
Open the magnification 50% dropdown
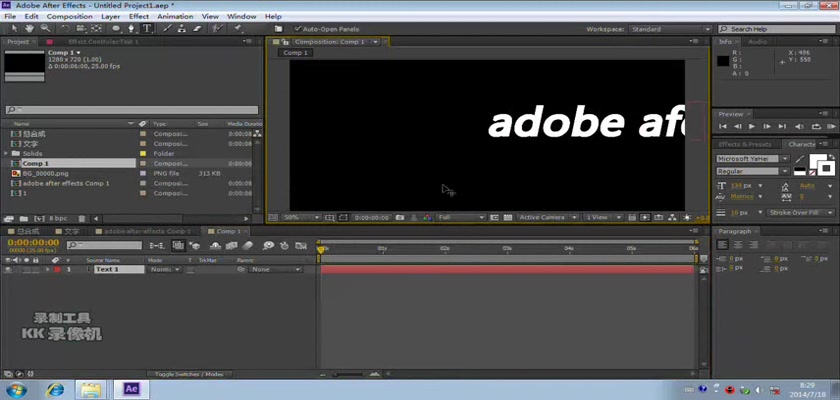pyautogui.click(x=301, y=217)
